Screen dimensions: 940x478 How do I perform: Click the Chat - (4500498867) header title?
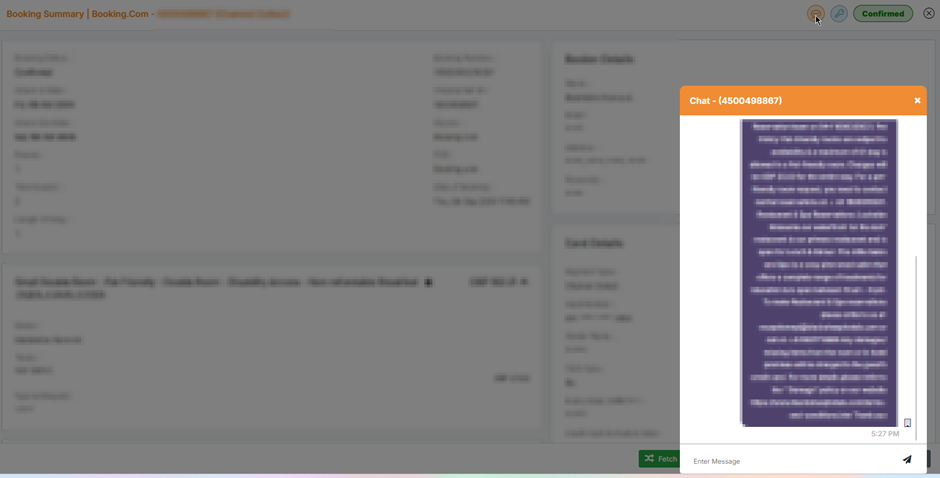[736, 101]
